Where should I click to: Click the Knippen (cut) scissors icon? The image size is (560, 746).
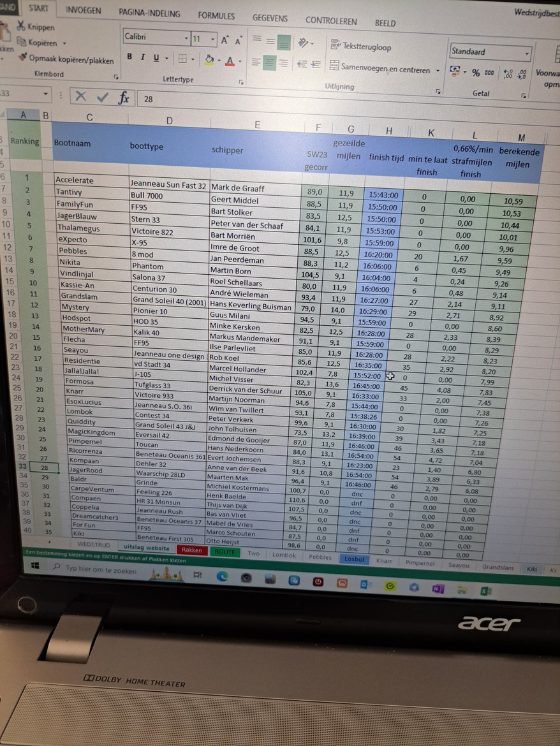pyautogui.click(x=20, y=27)
